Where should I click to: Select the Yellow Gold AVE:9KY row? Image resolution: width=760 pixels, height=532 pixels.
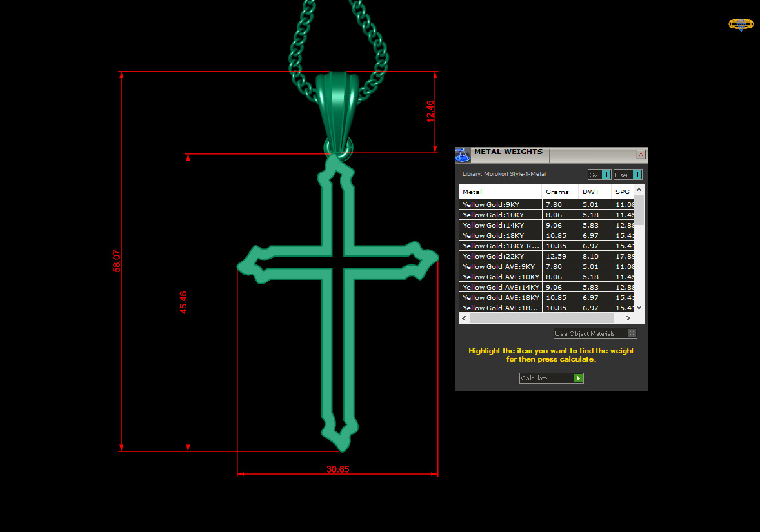[546, 266]
